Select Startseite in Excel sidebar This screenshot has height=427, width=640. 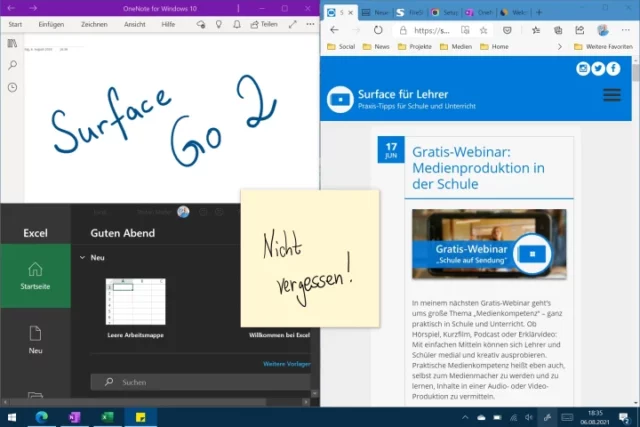pos(36,276)
